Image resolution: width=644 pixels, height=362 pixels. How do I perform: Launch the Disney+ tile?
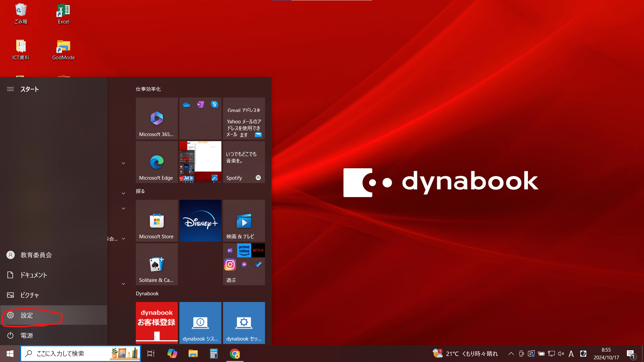(x=200, y=221)
